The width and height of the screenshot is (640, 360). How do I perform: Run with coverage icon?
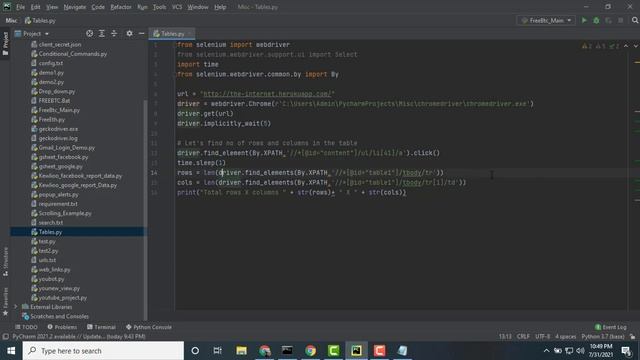click(x=609, y=20)
